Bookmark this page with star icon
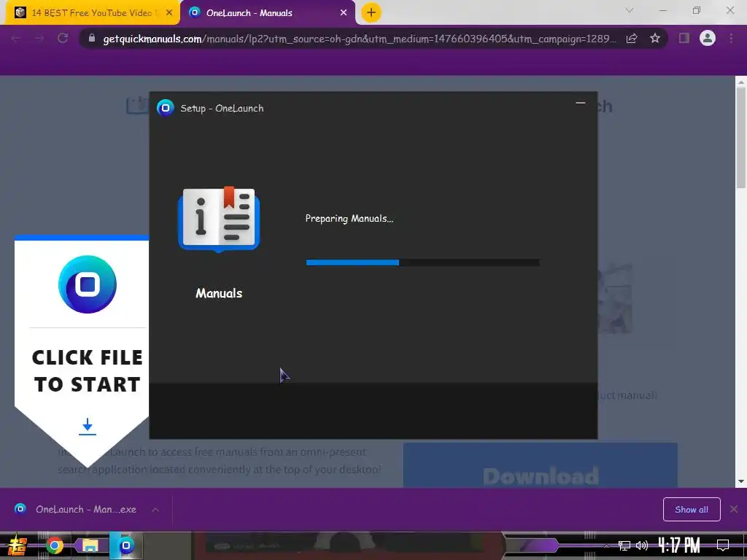The height and width of the screenshot is (560, 747). click(x=655, y=39)
